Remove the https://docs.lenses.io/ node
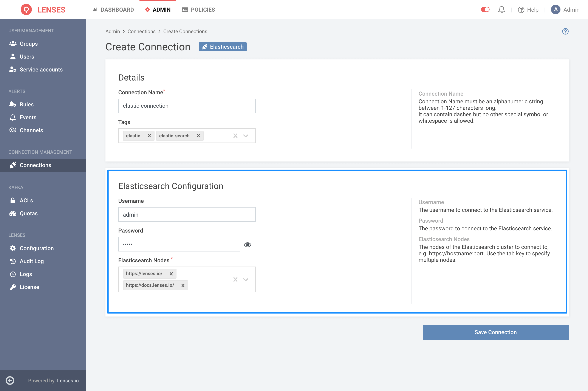This screenshot has height=391, width=588. tap(183, 285)
